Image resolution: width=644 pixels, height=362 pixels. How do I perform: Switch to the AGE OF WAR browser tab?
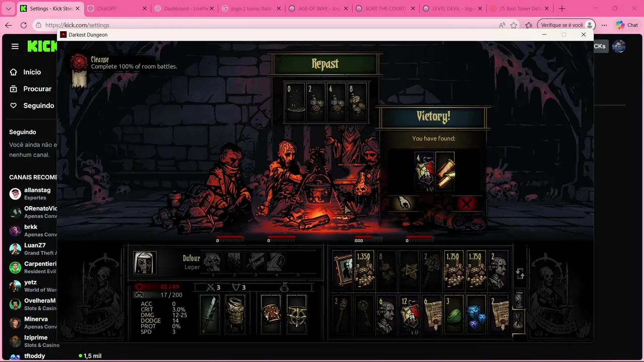click(x=318, y=9)
